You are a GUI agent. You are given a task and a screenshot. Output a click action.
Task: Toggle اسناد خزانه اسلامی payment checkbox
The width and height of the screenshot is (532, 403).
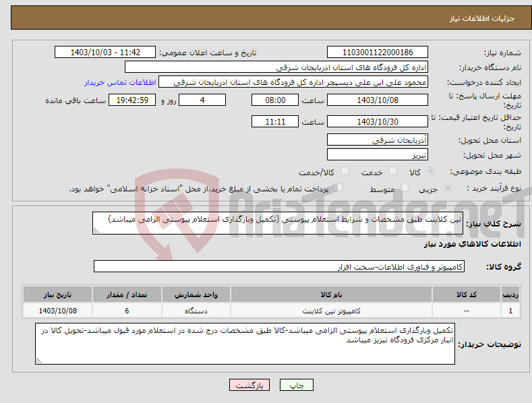[338, 187]
